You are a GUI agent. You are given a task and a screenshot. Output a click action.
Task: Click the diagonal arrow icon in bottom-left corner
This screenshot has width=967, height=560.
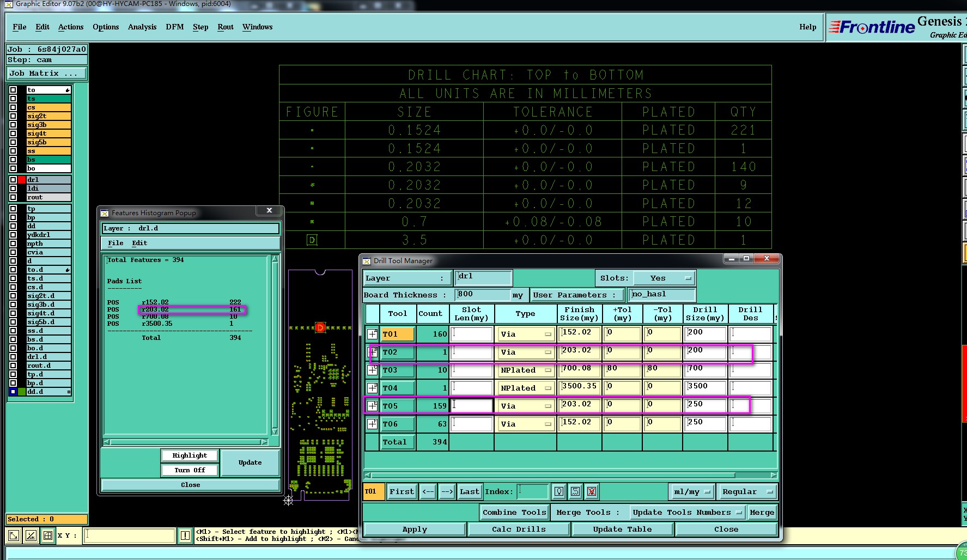pos(14,535)
